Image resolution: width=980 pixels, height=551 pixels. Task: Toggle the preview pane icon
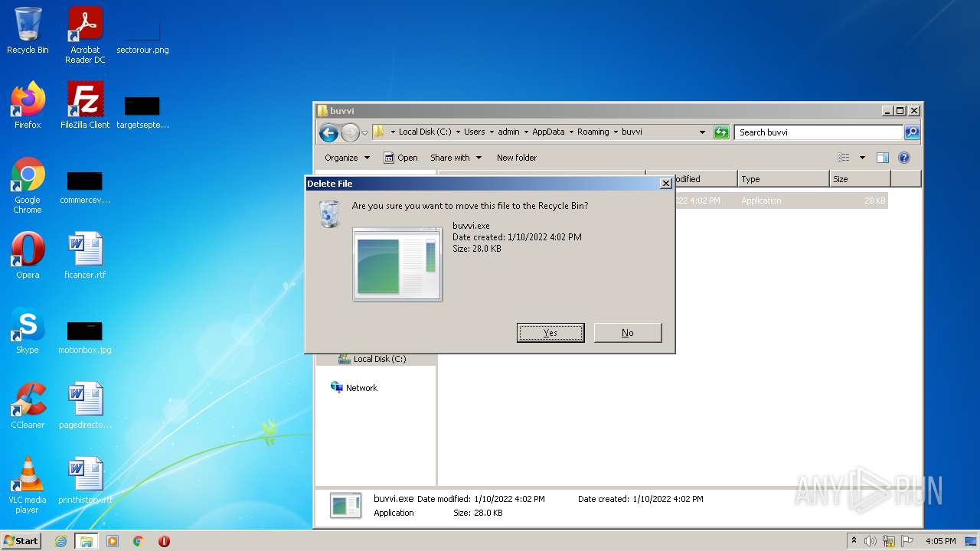tap(883, 158)
